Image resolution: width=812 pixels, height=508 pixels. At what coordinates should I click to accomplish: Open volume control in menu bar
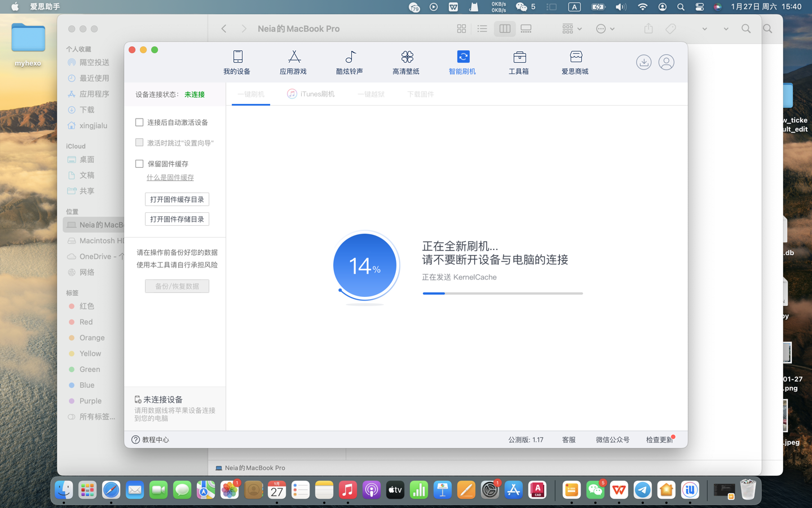coord(621,7)
